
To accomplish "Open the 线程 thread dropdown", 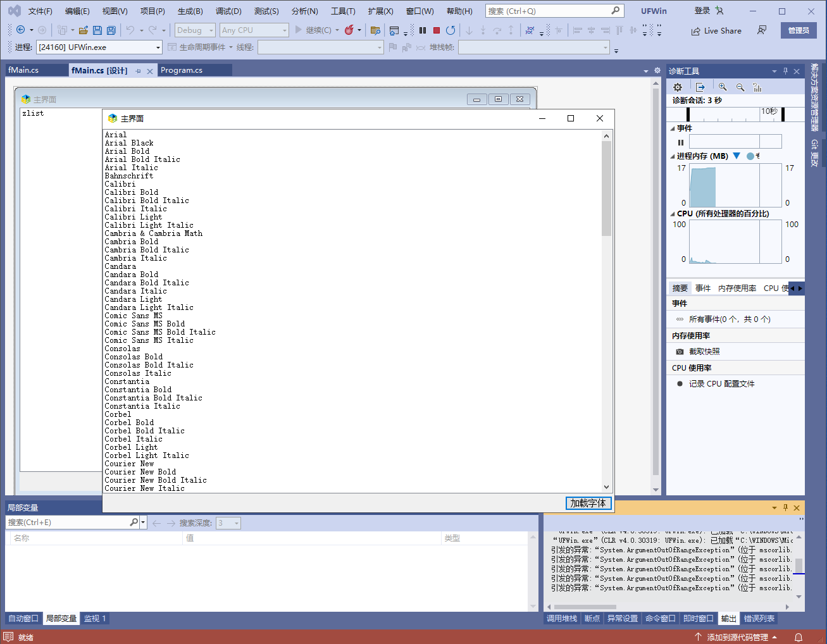I will tap(321, 47).
